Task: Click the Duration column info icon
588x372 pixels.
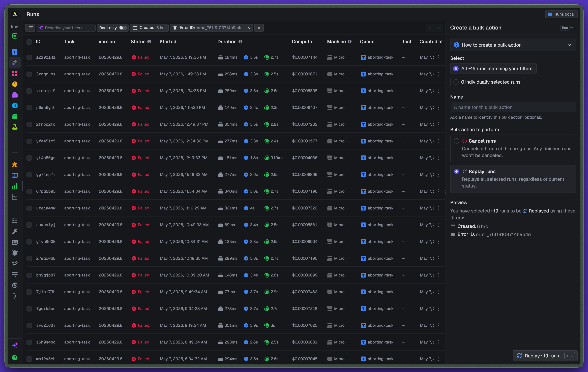Action: (x=240, y=42)
